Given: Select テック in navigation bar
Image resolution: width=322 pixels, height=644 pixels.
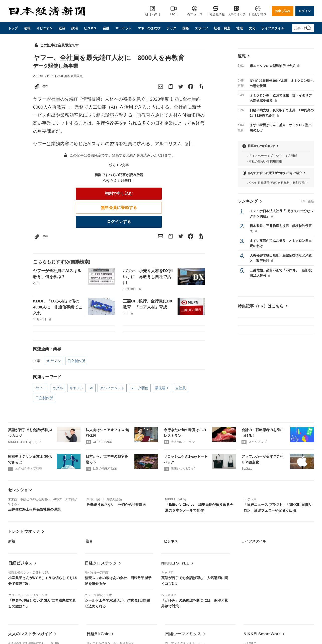Looking at the screenshot, I should pos(171,28).
